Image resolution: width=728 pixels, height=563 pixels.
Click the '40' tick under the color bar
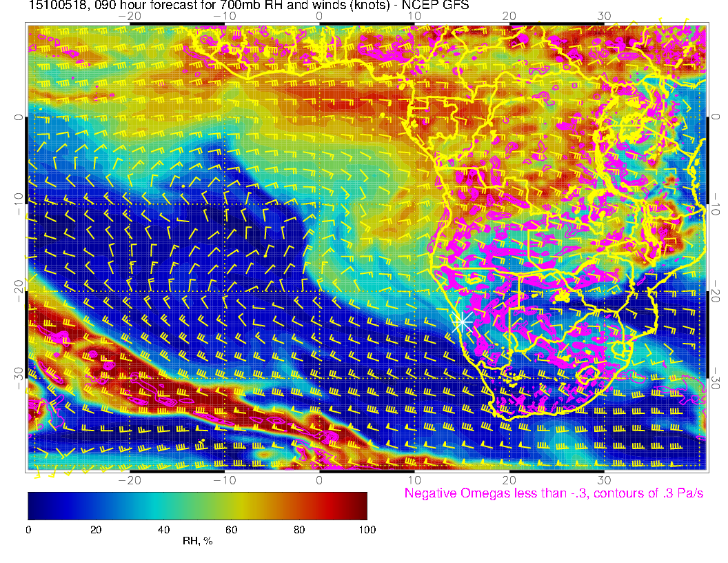click(164, 530)
